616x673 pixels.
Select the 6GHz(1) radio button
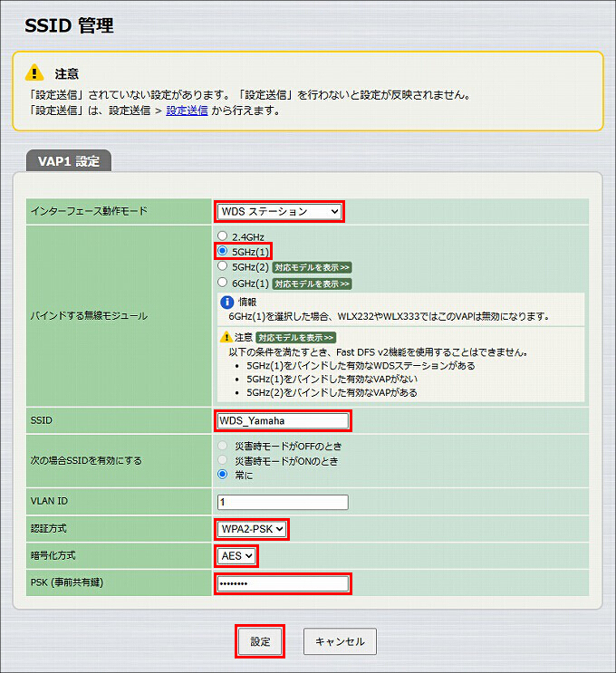(222, 283)
